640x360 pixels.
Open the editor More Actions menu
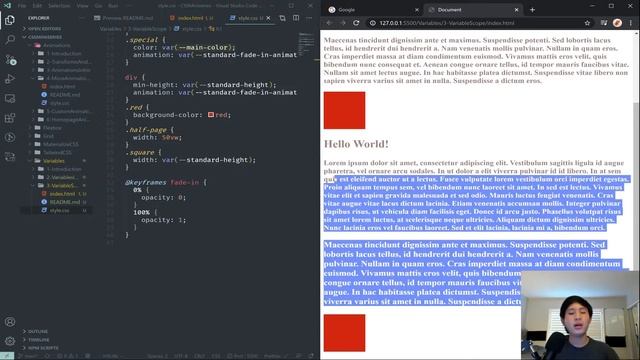point(309,18)
